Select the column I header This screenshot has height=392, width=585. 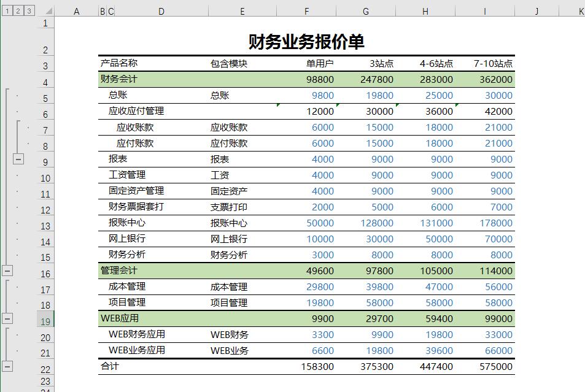484,10
